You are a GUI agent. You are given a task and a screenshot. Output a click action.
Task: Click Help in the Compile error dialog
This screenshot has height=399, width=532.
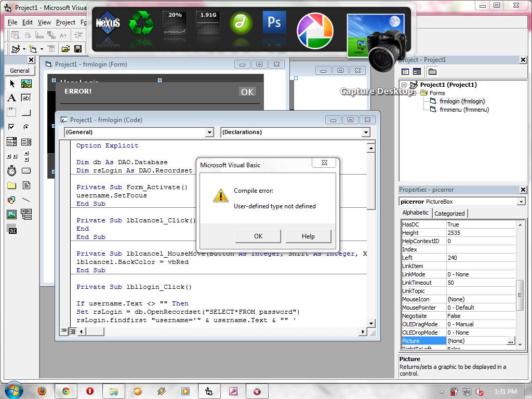[308, 236]
